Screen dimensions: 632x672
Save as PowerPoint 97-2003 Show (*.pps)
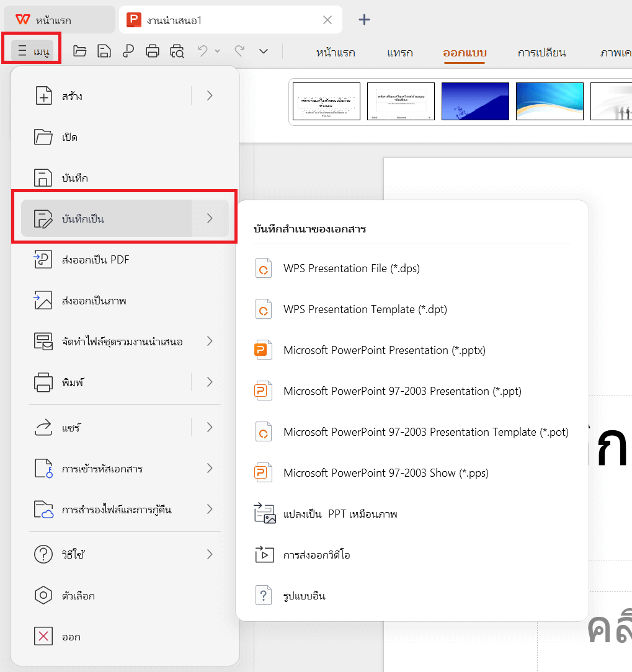[412, 473]
